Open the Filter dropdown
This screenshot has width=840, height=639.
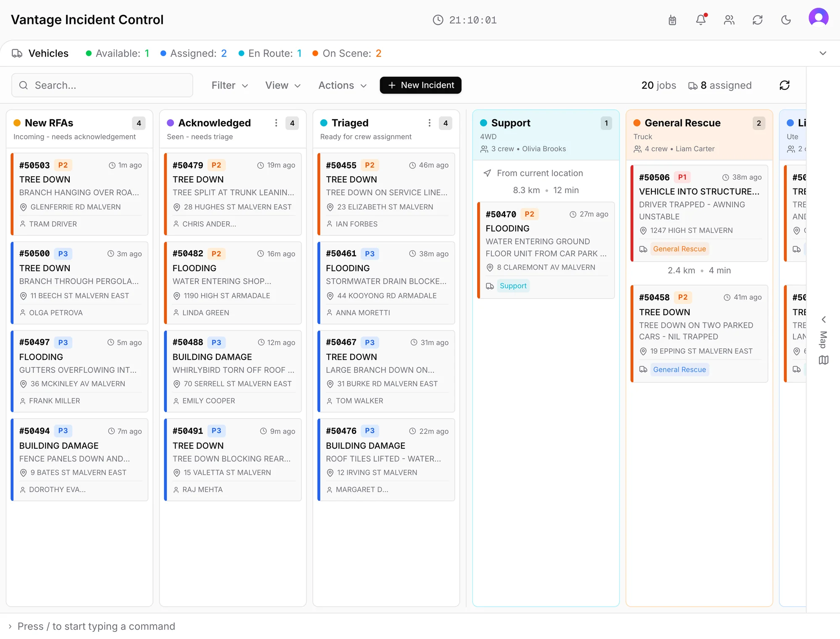click(x=230, y=85)
